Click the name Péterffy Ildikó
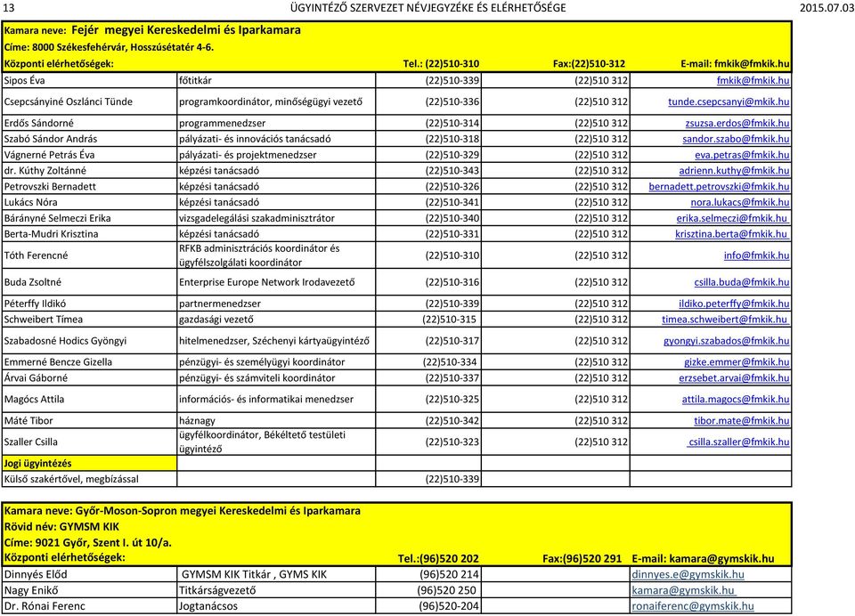 [x=36, y=304]
